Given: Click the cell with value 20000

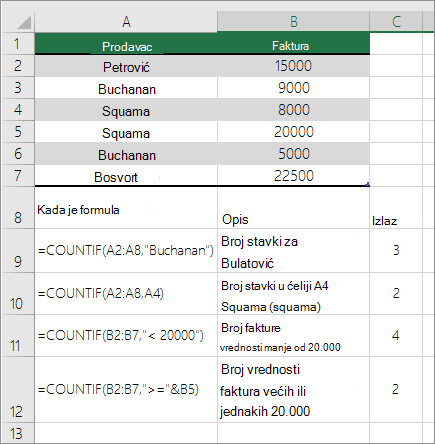Looking at the screenshot, I should [x=293, y=132].
